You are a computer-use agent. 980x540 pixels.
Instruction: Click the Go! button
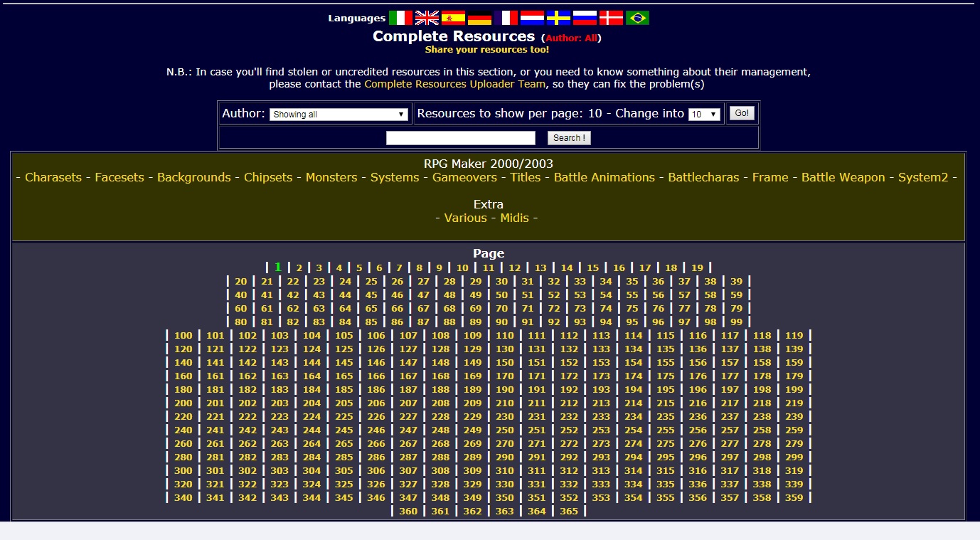point(742,113)
